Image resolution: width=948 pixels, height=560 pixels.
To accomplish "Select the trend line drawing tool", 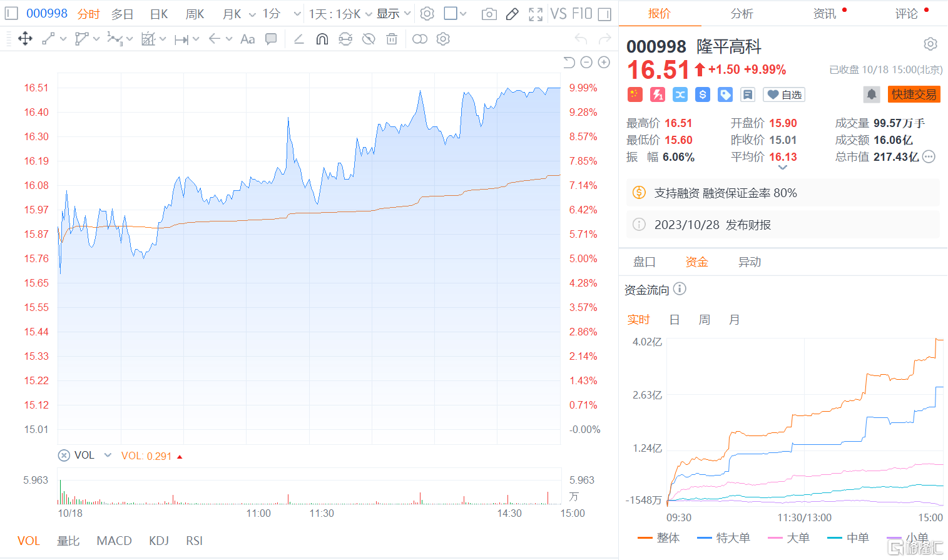I will tap(48, 39).
